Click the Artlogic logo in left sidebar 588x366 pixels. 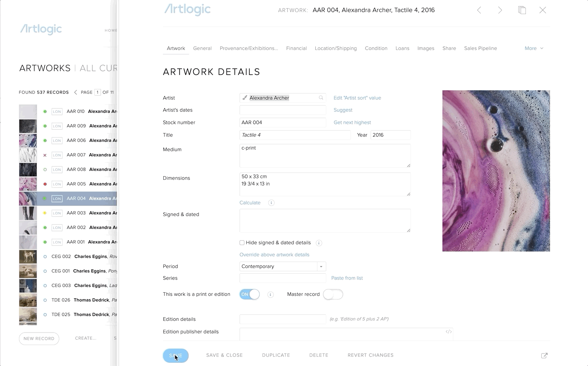click(41, 29)
